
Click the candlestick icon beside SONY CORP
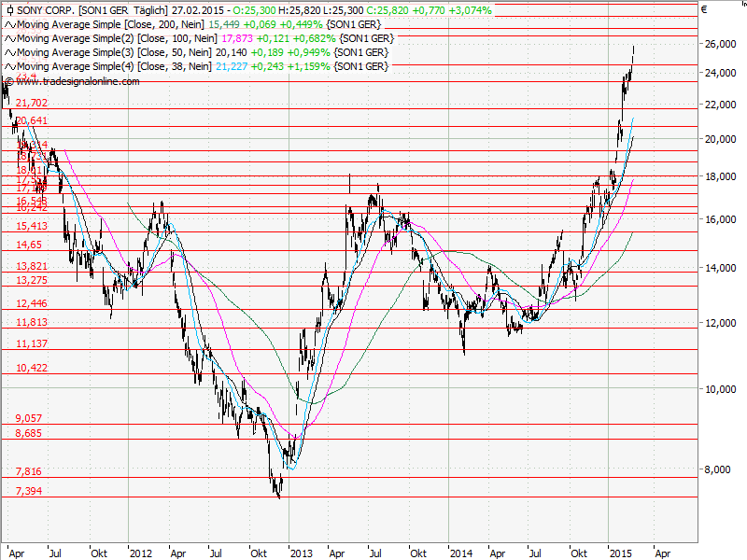click(x=8, y=12)
